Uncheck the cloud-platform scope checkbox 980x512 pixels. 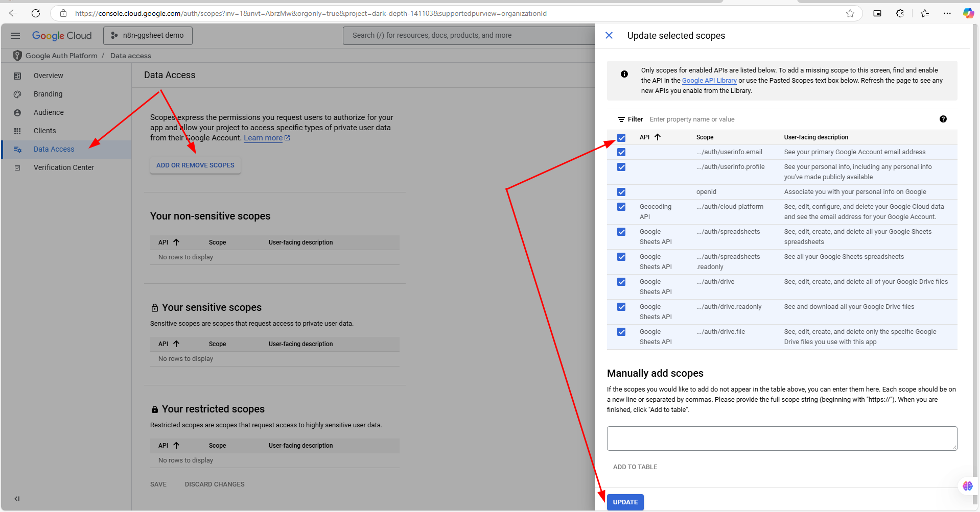[621, 207]
